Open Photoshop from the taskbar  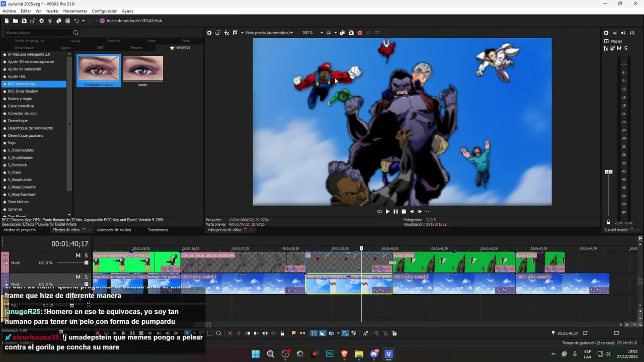(x=330, y=354)
